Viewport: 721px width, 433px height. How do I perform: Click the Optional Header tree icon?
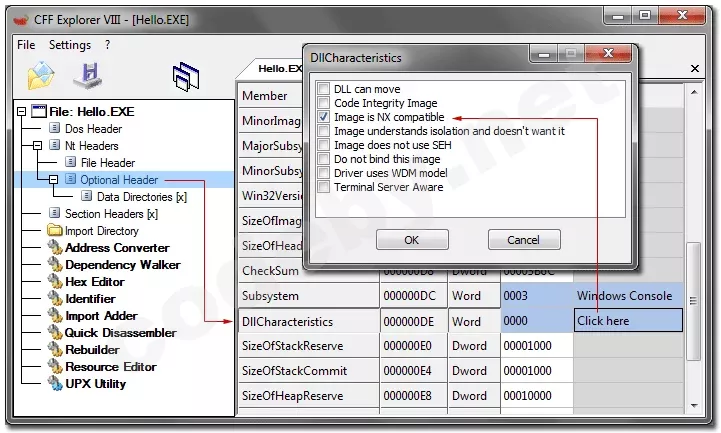click(x=70, y=179)
